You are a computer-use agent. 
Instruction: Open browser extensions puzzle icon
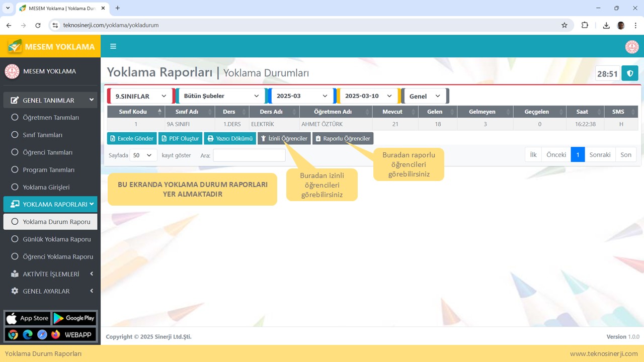click(585, 25)
